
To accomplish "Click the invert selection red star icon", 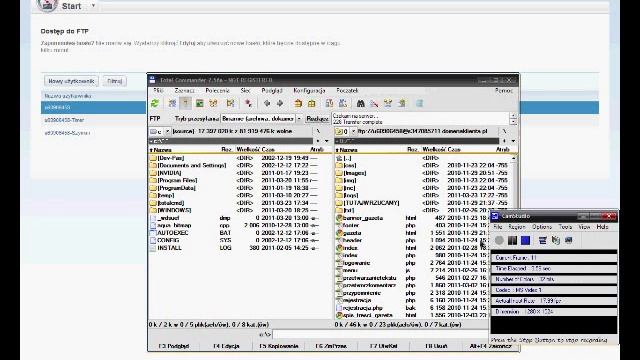I will pyautogui.click(x=248, y=104).
